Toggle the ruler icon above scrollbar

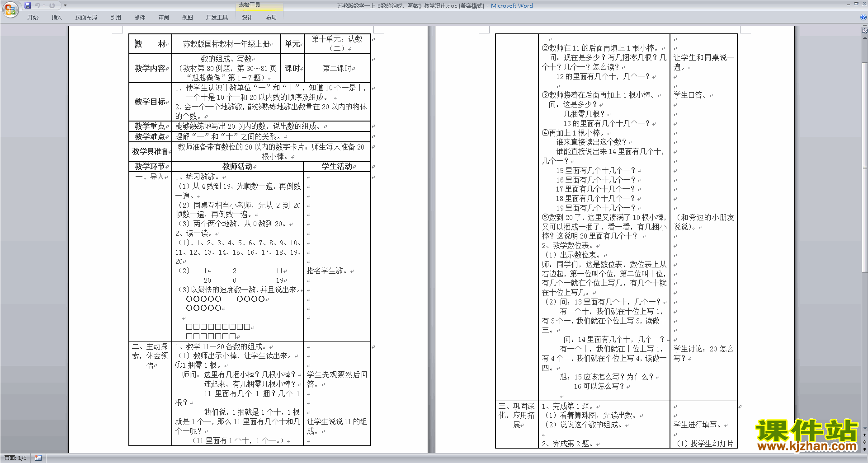coord(865,31)
